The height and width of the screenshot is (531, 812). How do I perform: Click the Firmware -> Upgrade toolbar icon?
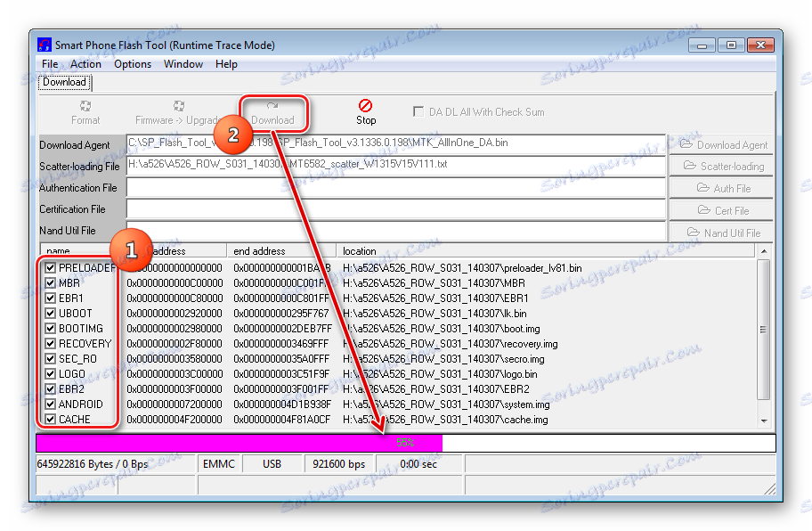179,106
